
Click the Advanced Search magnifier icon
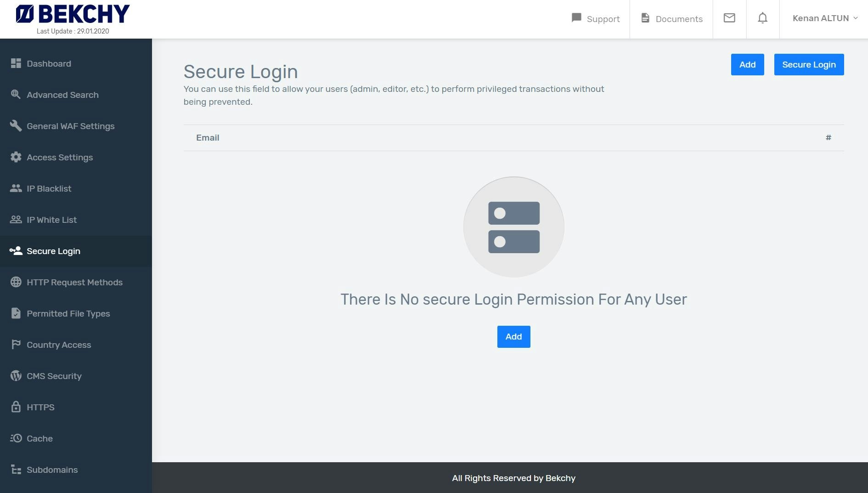pyautogui.click(x=16, y=95)
